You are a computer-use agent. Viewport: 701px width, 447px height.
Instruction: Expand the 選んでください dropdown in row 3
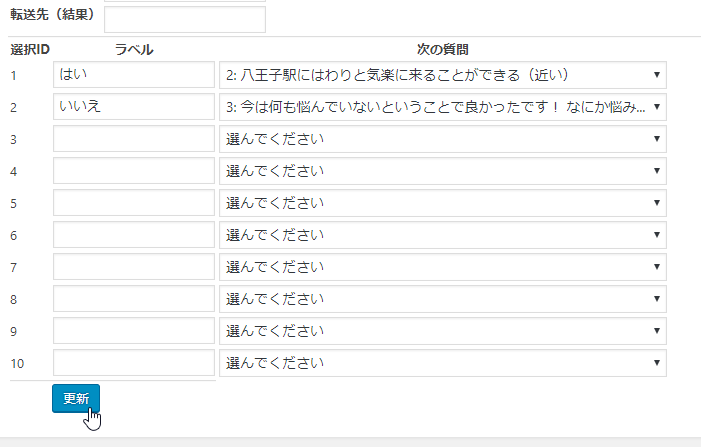(x=442, y=139)
